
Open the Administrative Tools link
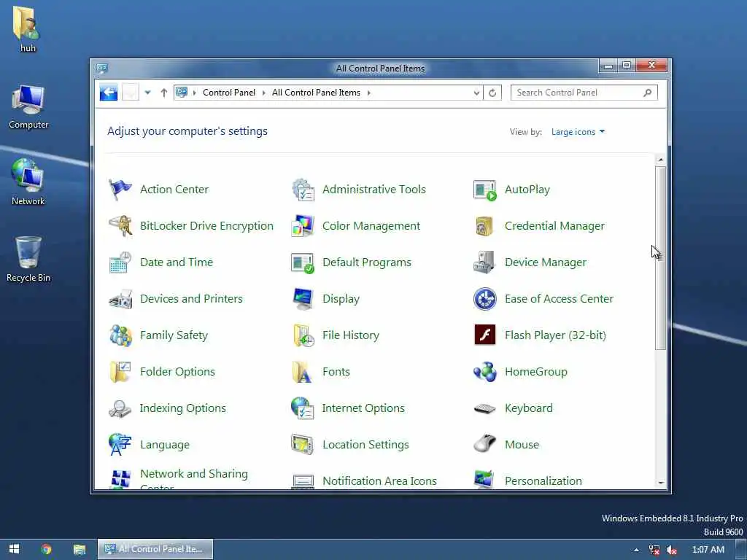pyautogui.click(x=374, y=190)
